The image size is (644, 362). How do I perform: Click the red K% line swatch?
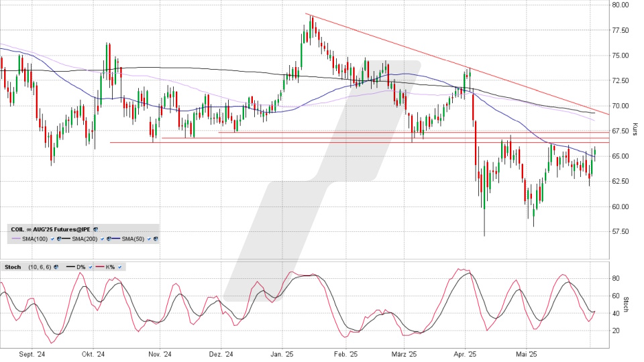(100, 267)
